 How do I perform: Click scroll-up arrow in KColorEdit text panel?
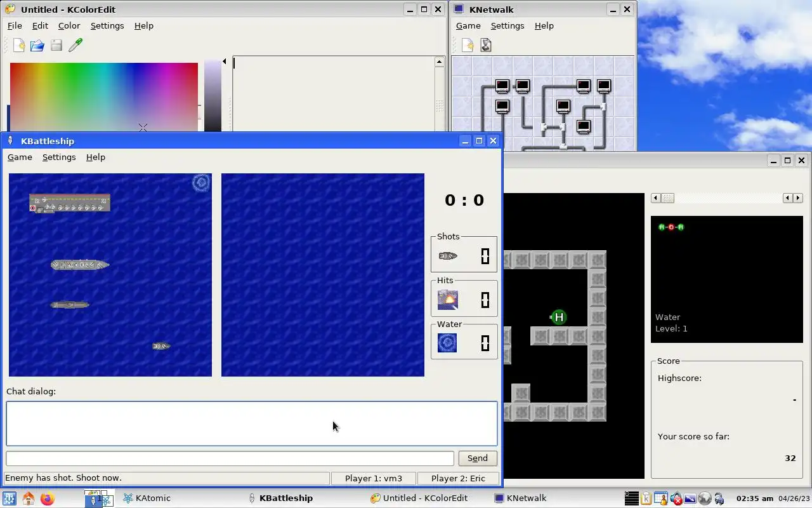(439, 62)
